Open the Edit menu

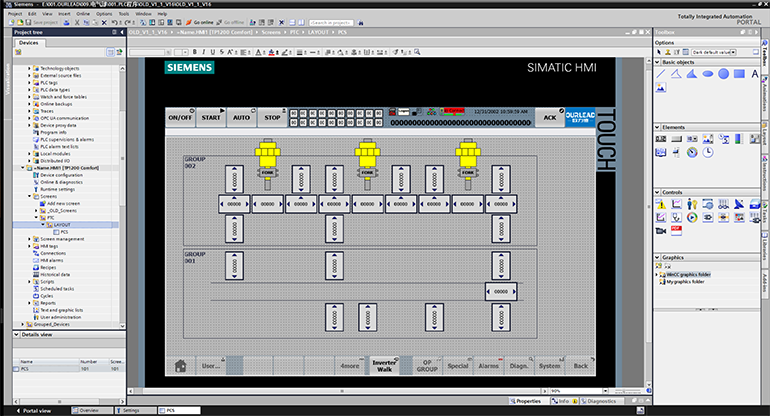32,14
